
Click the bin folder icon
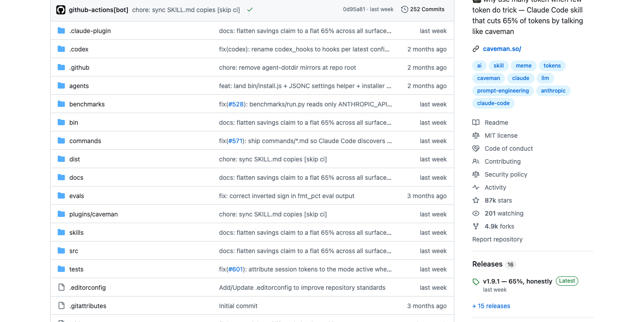pyautogui.click(x=61, y=123)
